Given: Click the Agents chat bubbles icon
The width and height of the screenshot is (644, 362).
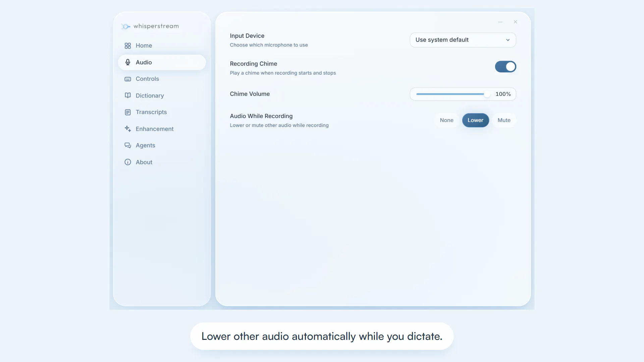Looking at the screenshot, I should 128,145.
